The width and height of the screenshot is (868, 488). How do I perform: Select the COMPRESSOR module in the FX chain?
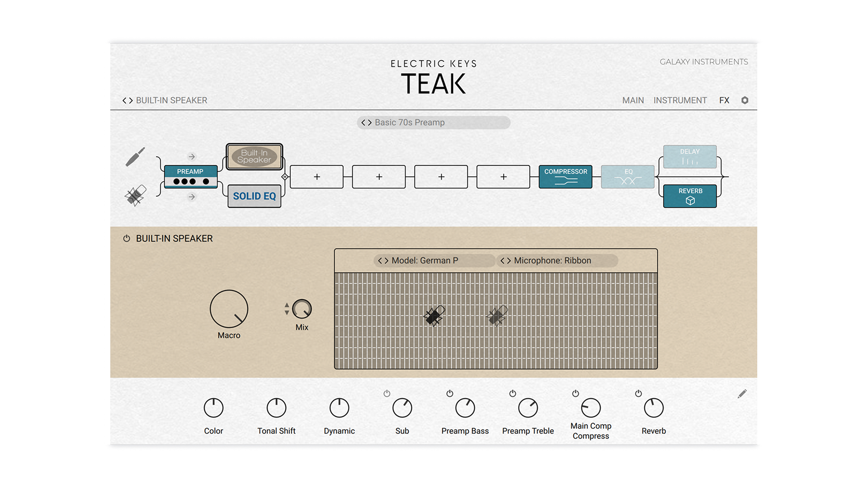[x=565, y=177]
